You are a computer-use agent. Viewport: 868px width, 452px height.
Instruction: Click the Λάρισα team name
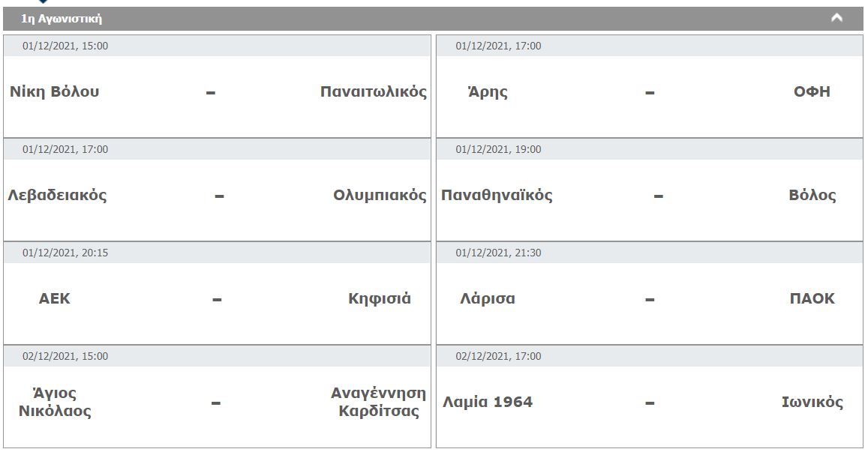(x=488, y=299)
